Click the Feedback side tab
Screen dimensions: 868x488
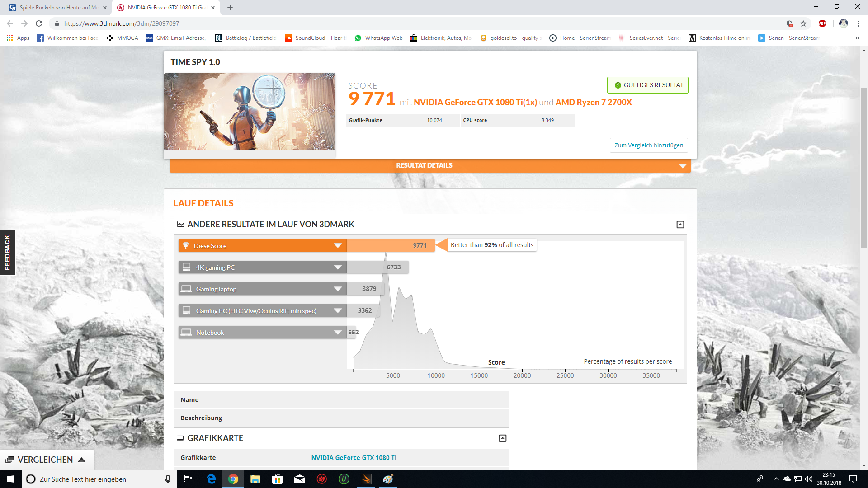click(x=7, y=253)
